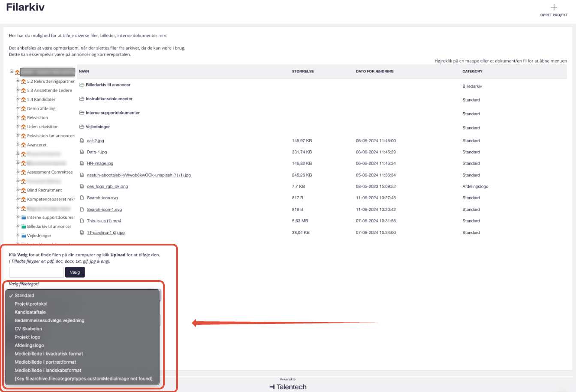Open nastuh-abootalebi unsplash jpg file link

(139, 175)
